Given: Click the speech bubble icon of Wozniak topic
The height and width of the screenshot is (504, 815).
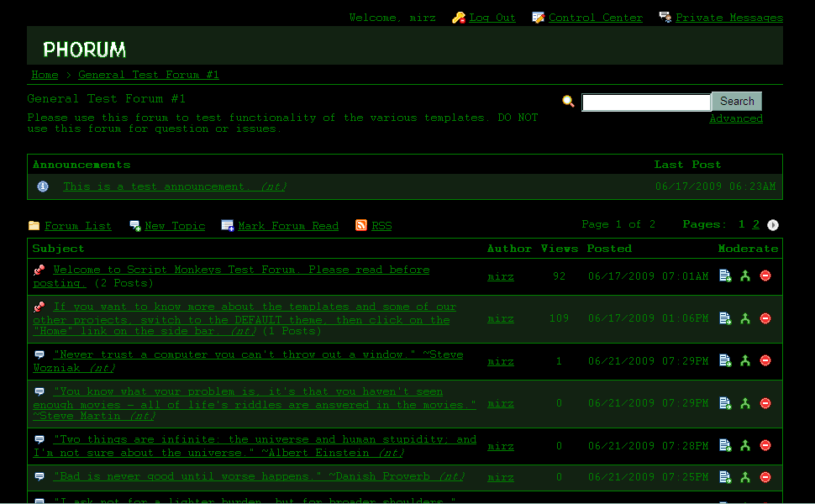Looking at the screenshot, I should click(x=39, y=354).
